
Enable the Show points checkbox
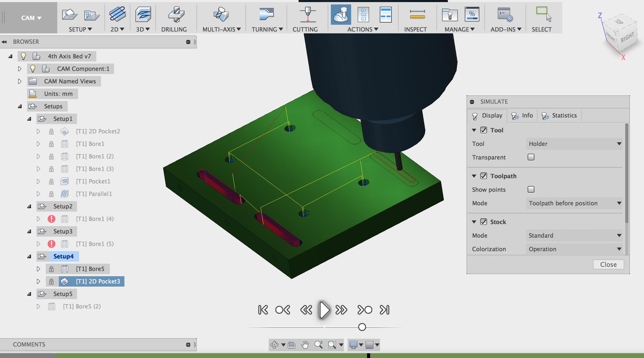[x=531, y=189]
